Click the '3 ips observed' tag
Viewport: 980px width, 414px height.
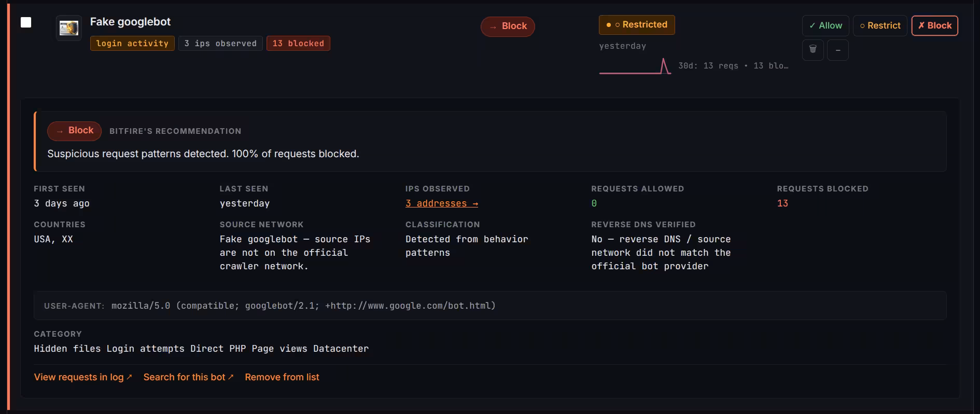point(220,44)
